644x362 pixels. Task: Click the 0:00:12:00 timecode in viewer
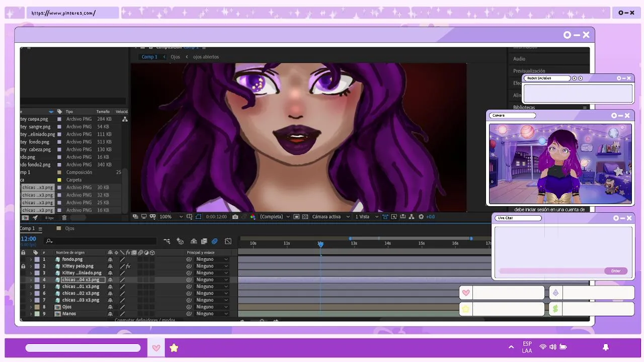(216, 217)
